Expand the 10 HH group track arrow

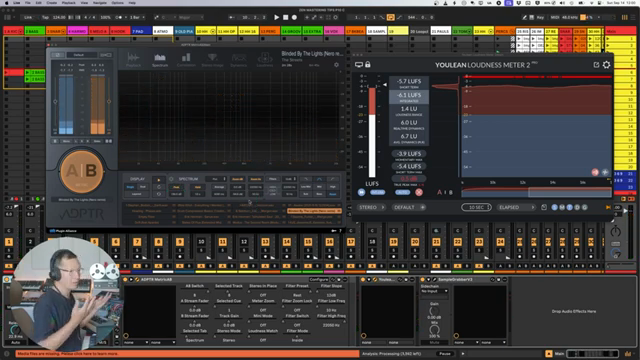tap(212, 31)
